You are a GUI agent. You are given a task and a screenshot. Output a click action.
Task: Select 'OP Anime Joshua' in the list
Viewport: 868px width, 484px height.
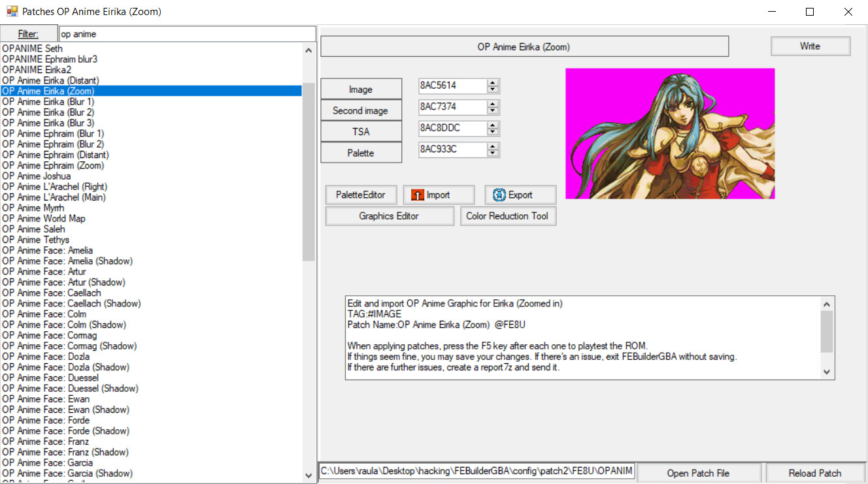152,176
